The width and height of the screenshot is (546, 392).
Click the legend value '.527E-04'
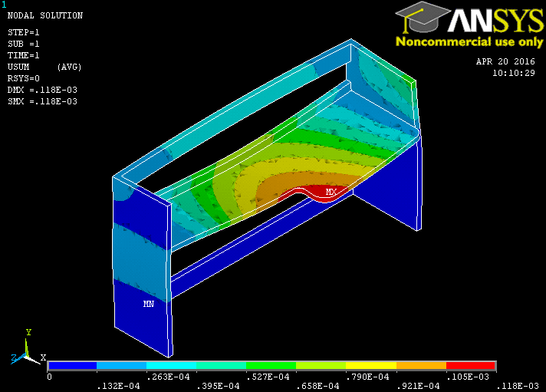pos(268,377)
